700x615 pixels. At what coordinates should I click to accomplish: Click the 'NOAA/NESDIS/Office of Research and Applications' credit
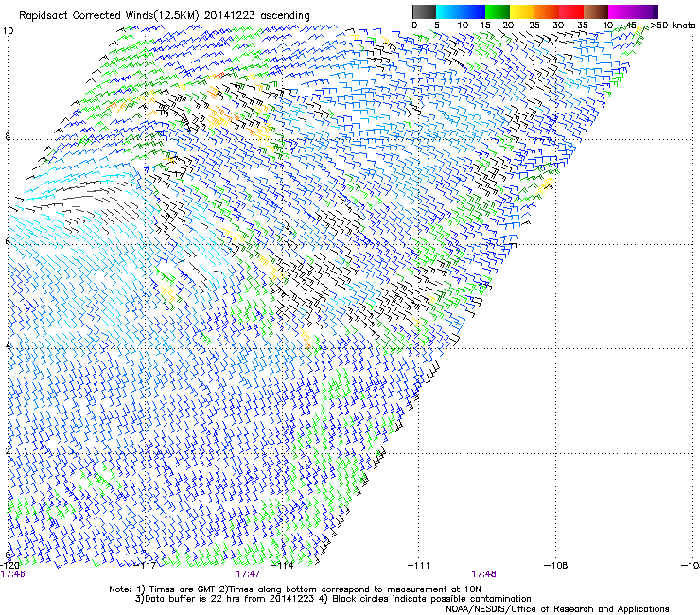pos(557,609)
